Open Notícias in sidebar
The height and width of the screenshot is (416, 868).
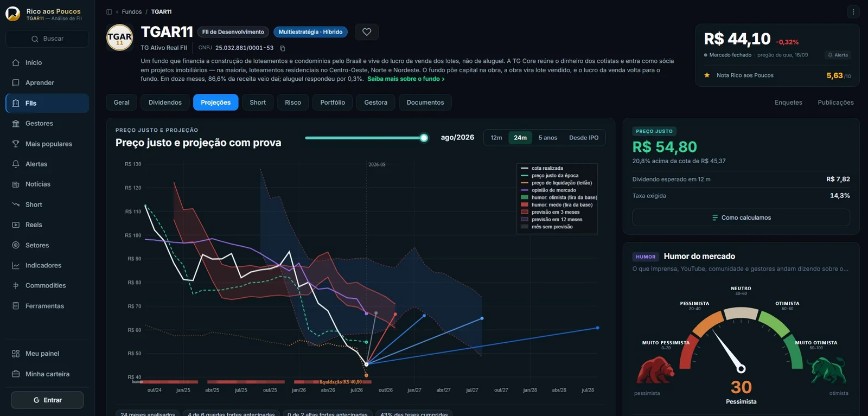pos(47,184)
